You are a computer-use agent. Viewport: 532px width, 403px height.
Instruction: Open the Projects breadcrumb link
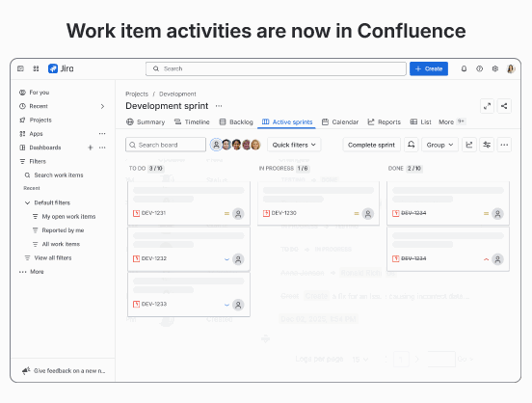[x=137, y=94]
